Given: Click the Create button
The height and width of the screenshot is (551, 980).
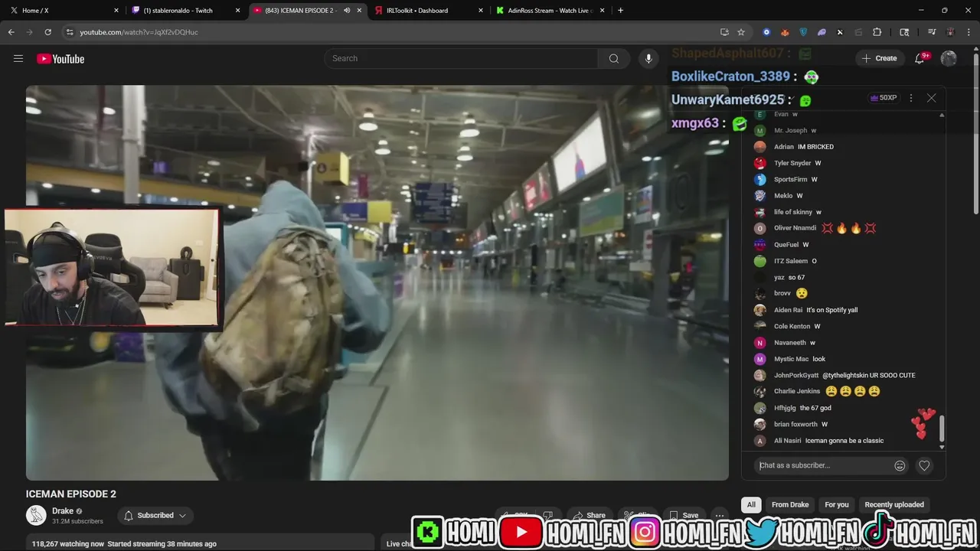Looking at the screenshot, I should pos(879,58).
